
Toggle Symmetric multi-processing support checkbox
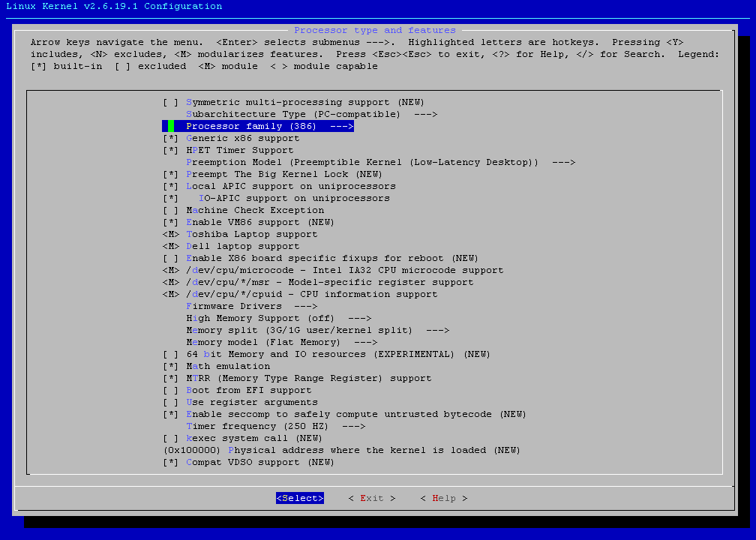[171, 102]
